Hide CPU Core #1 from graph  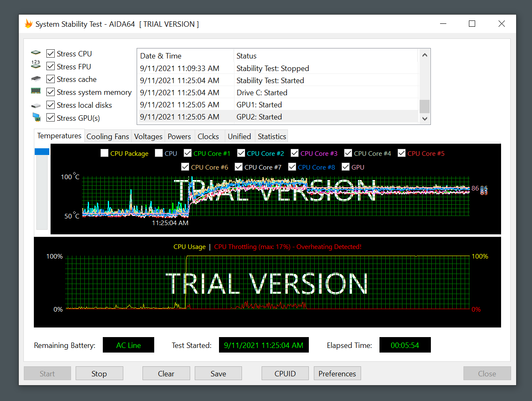(x=188, y=153)
